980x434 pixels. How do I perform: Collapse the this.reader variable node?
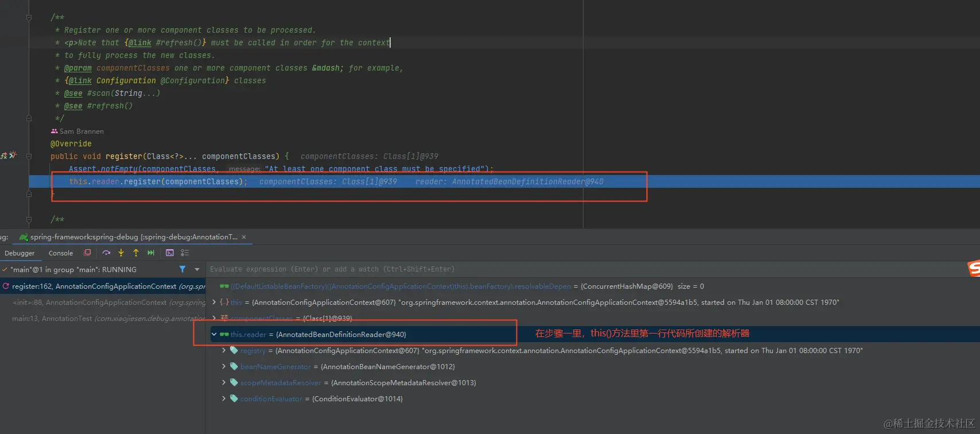click(x=214, y=334)
